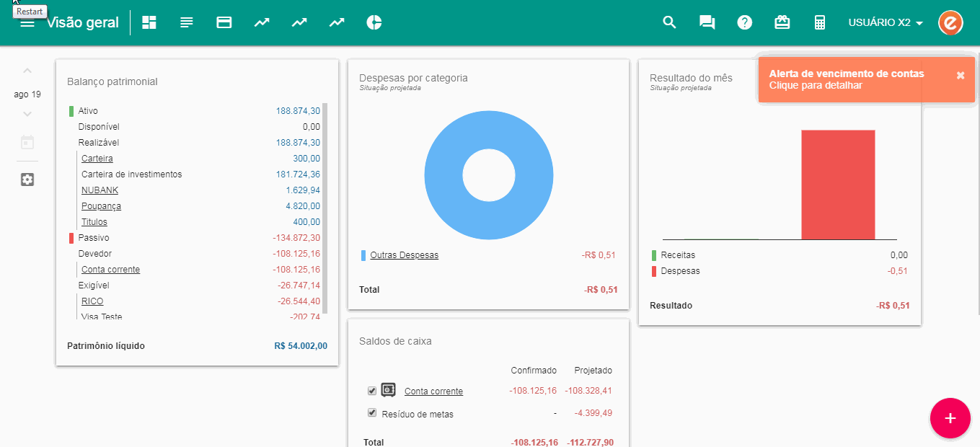980x447 pixels.
Task: Open the hamburger navigation menu
Action: (27, 23)
